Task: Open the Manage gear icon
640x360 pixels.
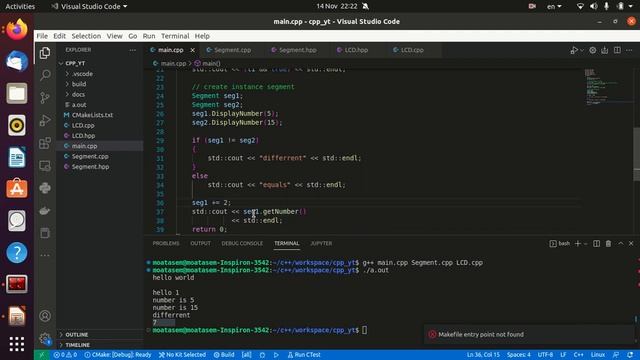Action: [x=45, y=338]
